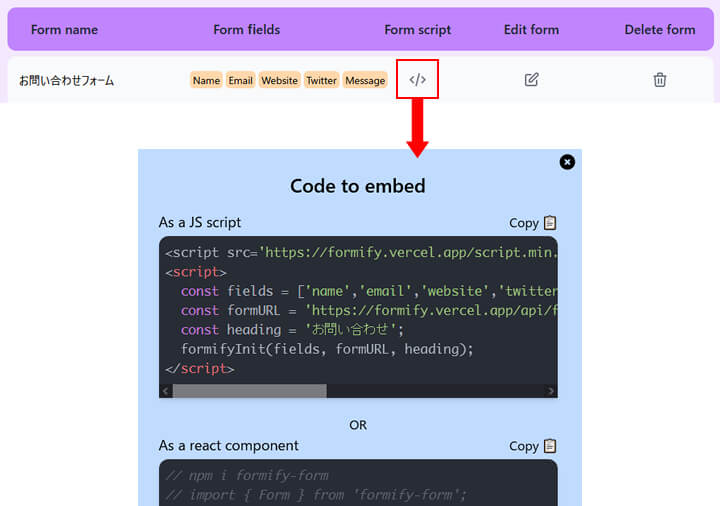Close the Code to embed dialog
Viewport: 720px width, 506px height.
click(x=567, y=162)
